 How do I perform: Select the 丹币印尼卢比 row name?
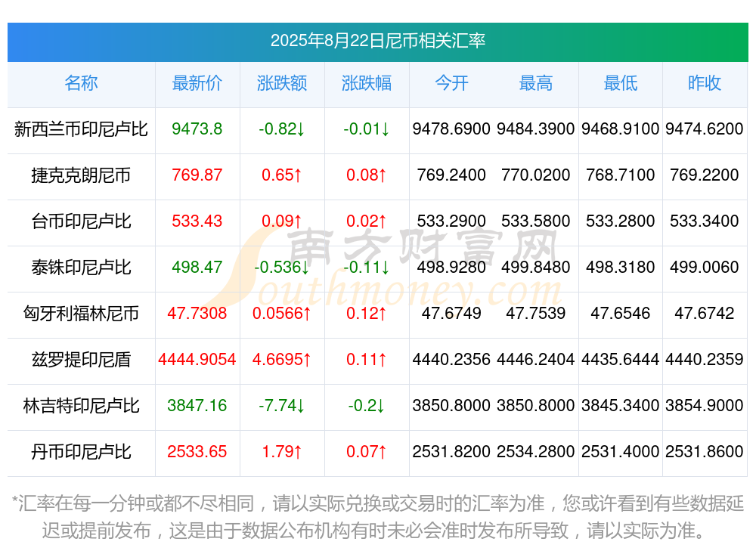(81, 452)
